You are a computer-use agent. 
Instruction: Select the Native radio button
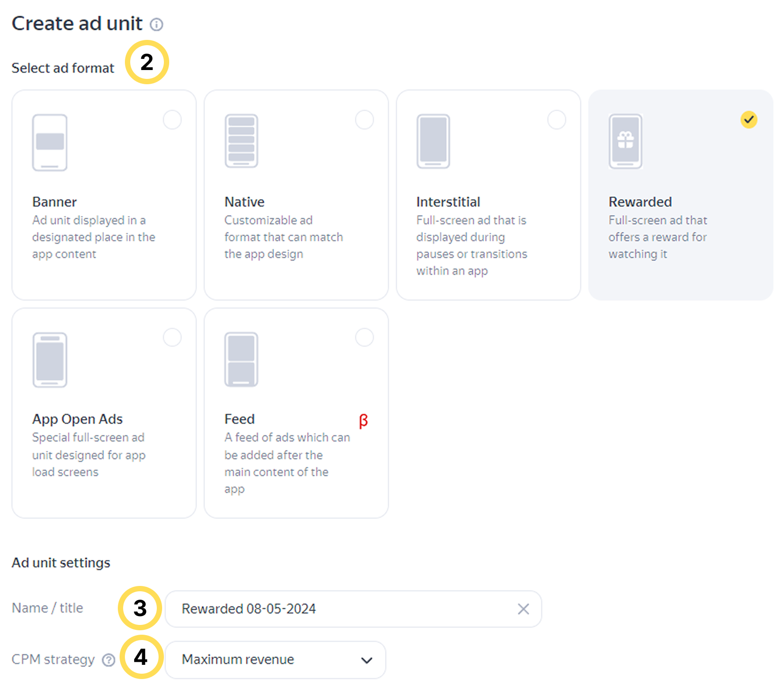pyautogui.click(x=365, y=120)
